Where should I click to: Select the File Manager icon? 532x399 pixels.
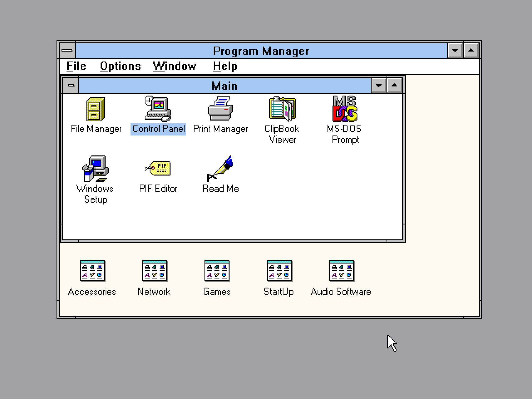tap(96, 109)
